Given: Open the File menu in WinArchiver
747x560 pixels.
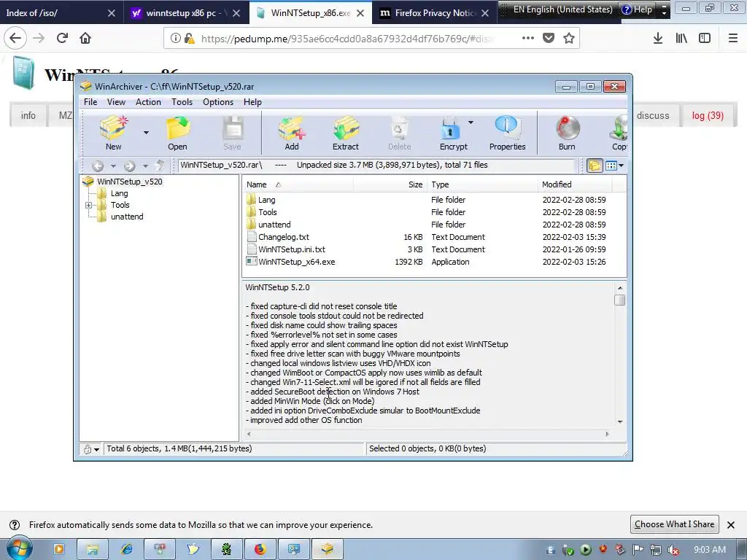Looking at the screenshot, I should [x=90, y=102].
